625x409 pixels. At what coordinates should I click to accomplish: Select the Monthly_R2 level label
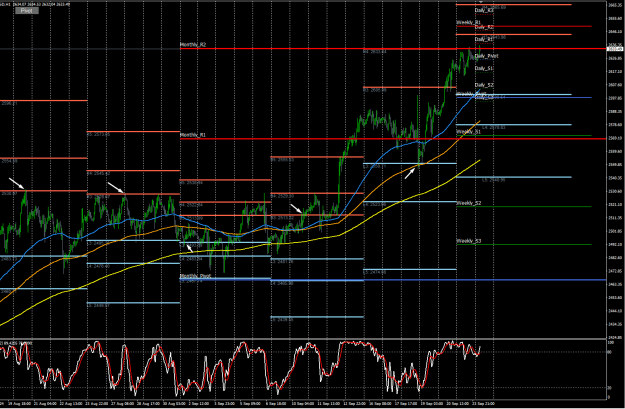tap(193, 45)
